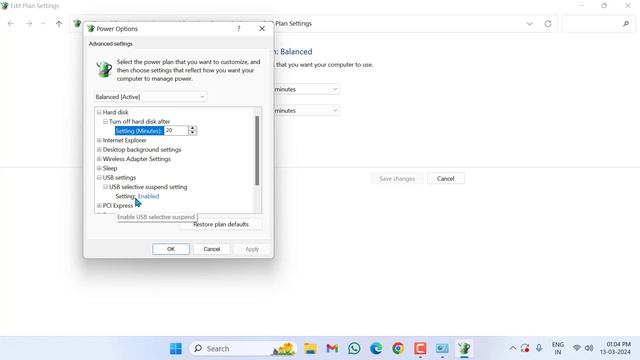Click the settings tree scrollbar thumb
This screenshot has height=360, width=640.
coord(257,150)
